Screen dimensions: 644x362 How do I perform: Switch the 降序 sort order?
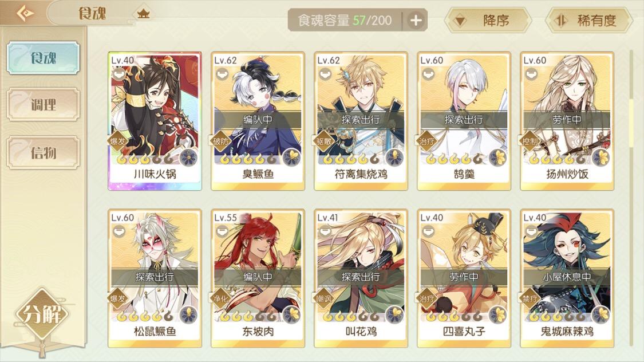point(488,20)
